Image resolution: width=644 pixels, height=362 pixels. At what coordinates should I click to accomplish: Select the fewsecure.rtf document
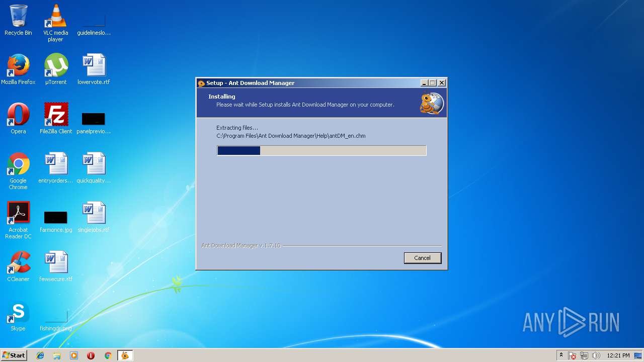click(56, 266)
